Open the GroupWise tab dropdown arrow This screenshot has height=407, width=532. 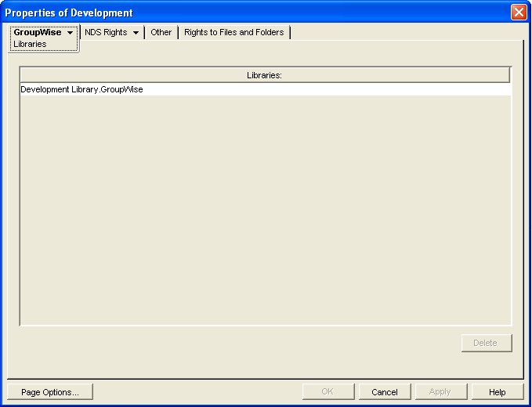(x=70, y=33)
